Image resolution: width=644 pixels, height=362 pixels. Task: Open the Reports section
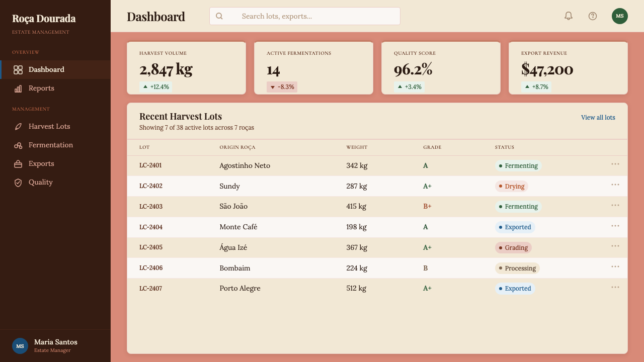point(55,88)
